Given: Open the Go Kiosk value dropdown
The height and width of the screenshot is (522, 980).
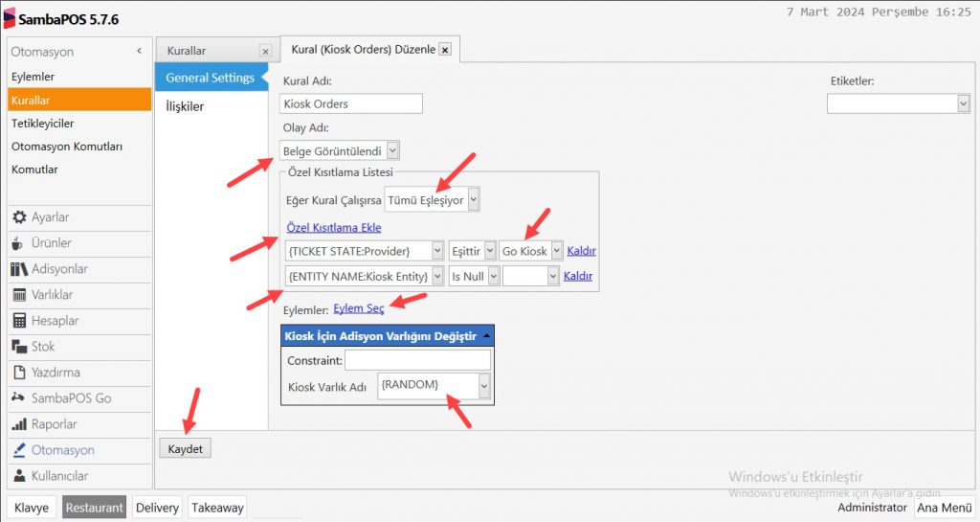Looking at the screenshot, I should 556,251.
